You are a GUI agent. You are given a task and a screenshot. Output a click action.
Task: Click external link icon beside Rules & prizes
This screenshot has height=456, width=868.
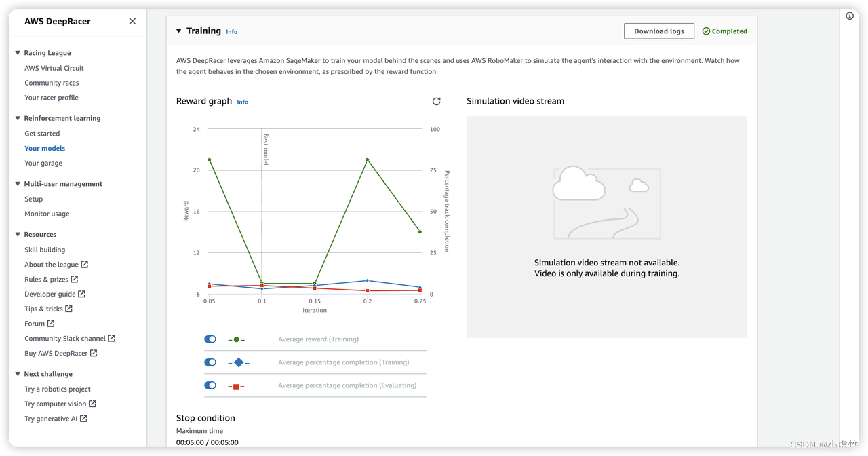pos(75,280)
